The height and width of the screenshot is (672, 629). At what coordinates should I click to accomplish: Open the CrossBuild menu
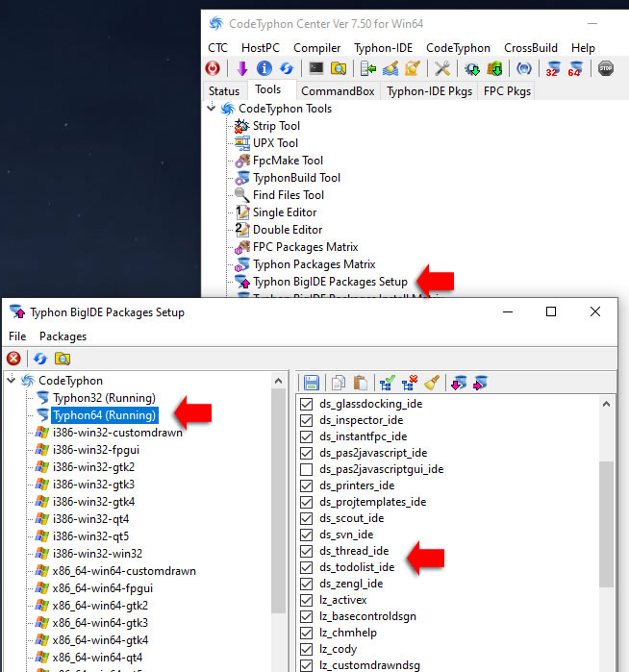(x=531, y=47)
